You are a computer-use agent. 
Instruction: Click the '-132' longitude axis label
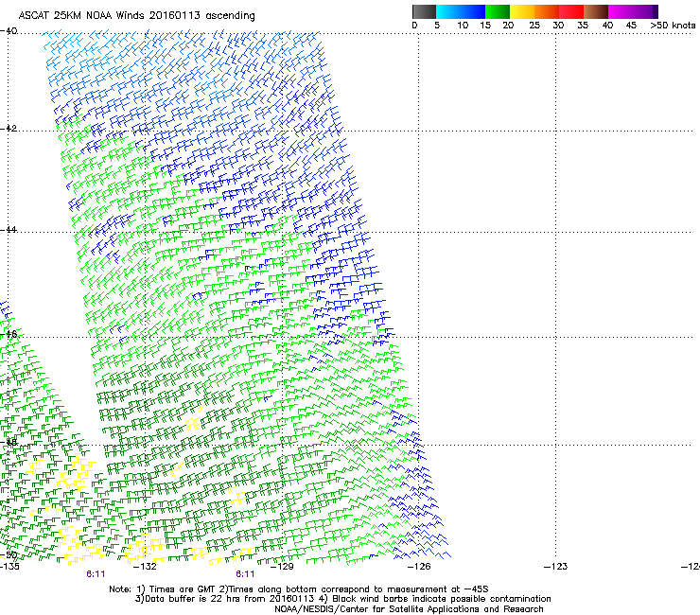[x=146, y=567]
